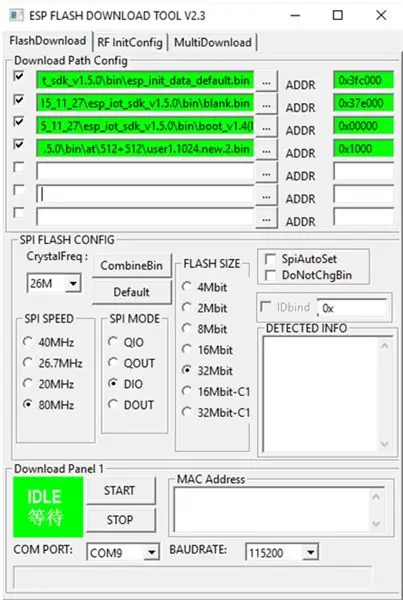Viewport: 403px width, 600px height.
Task: Uncheck the blank.bin row checkbox
Action: pyautogui.click(x=19, y=99)
